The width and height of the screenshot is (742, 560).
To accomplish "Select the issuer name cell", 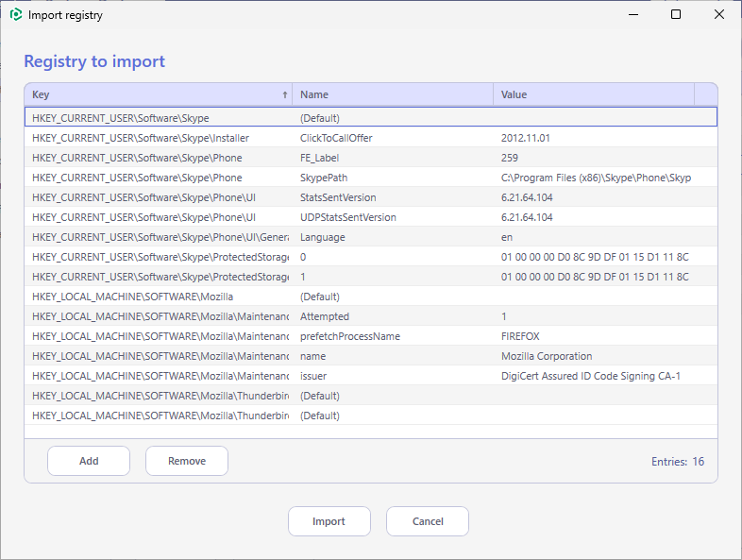I will (x=393, y=376).
